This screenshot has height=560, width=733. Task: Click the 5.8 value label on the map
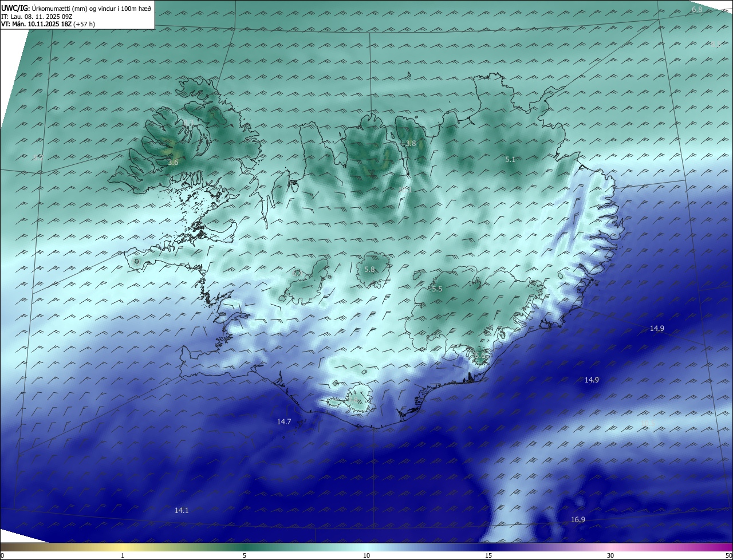click(x=369, y=270)
